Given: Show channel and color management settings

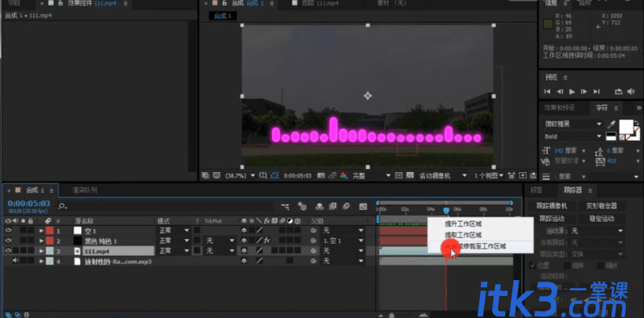Looking at the screenshot, I should 344,176.
